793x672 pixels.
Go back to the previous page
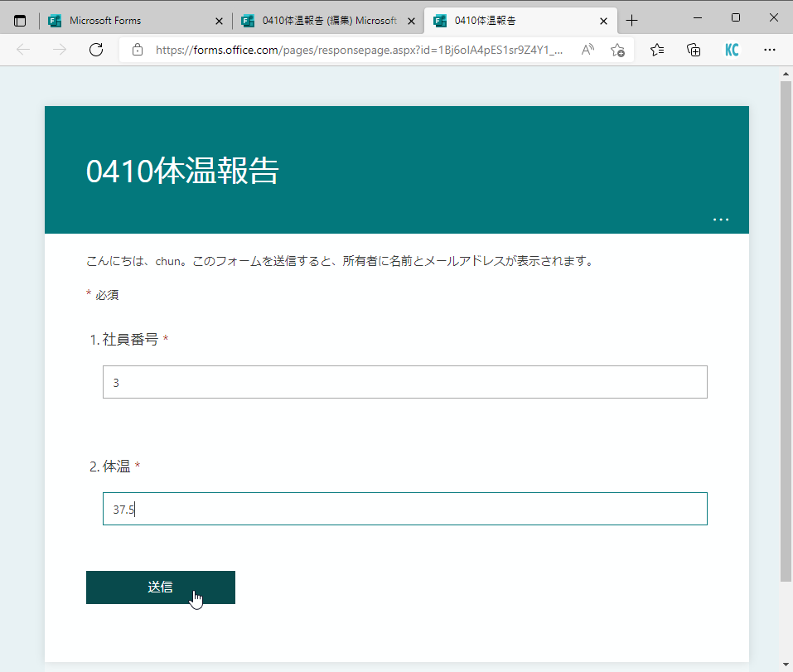(23, 50)
